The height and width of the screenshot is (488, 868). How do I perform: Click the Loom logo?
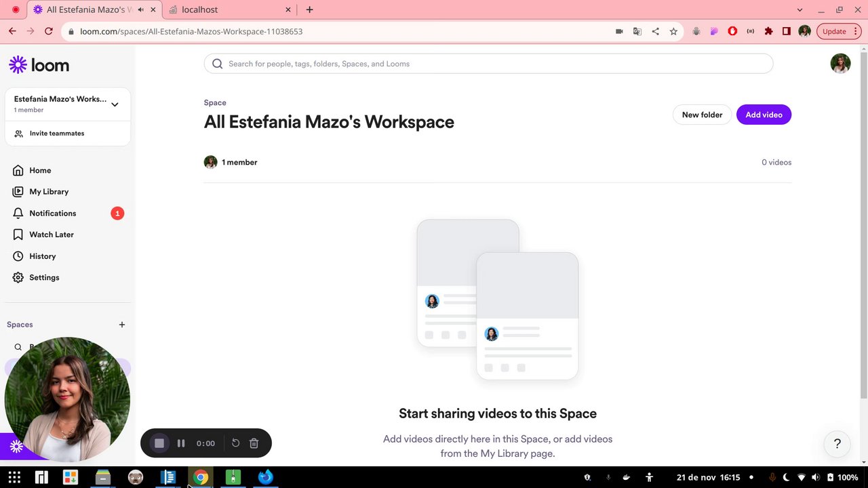click(39, 65)
